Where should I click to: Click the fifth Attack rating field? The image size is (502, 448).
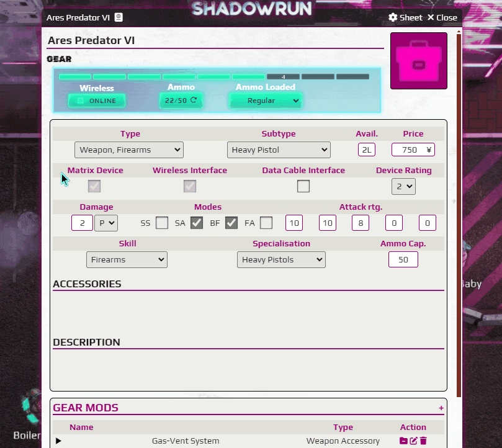(427, 223)
